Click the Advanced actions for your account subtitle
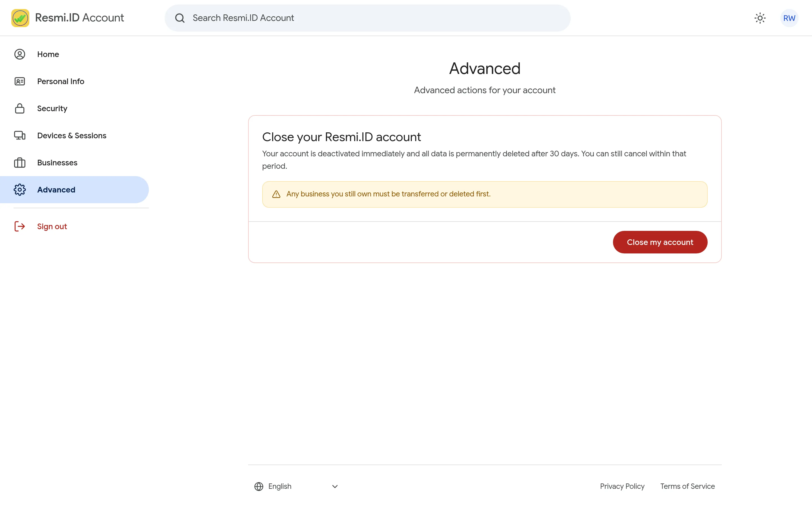 (484, 90)
